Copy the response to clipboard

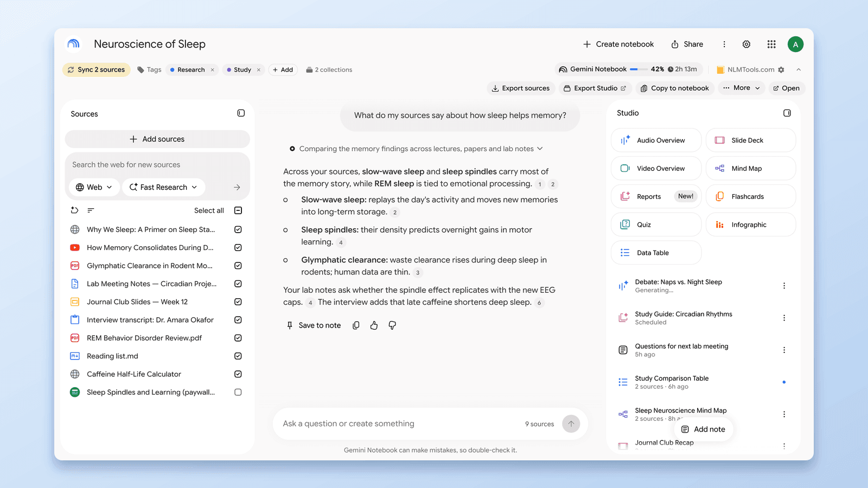[356, 325]
